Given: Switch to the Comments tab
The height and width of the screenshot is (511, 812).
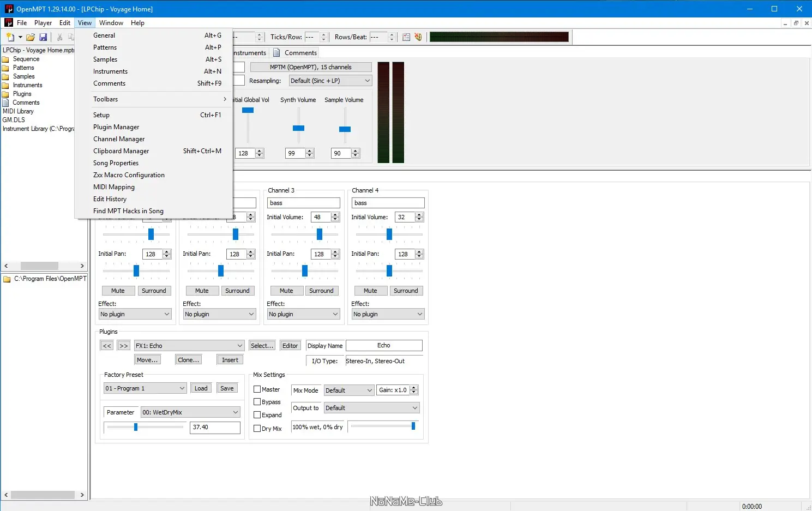Looking at the screenshot, I should click(x=295, y=53).
